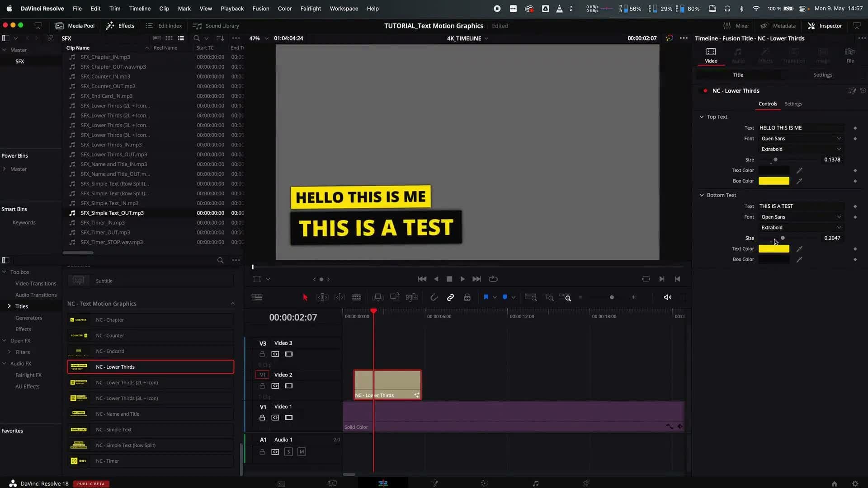Enable loop playback icon
Viewport: 868px width, 488px height.
tap(493, 279)
